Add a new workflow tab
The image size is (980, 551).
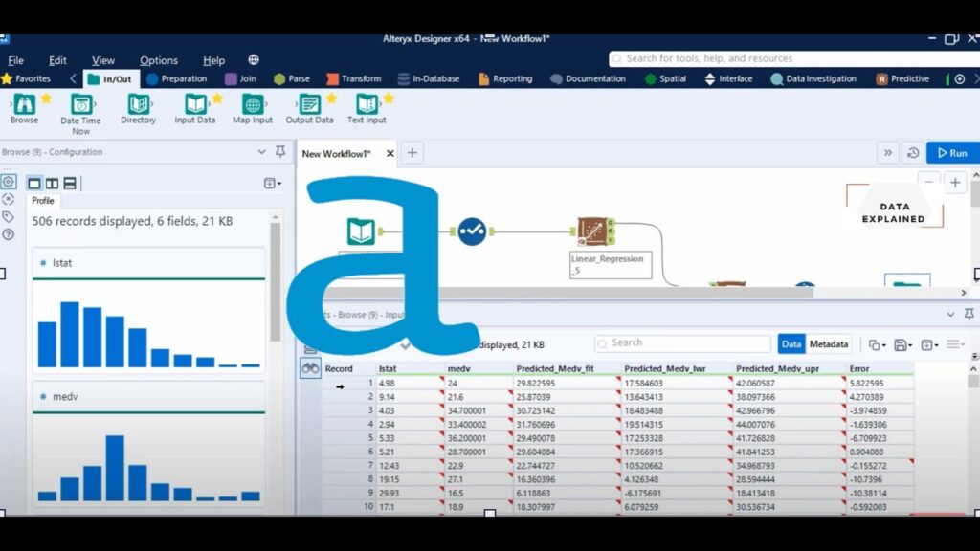point(412,153)
